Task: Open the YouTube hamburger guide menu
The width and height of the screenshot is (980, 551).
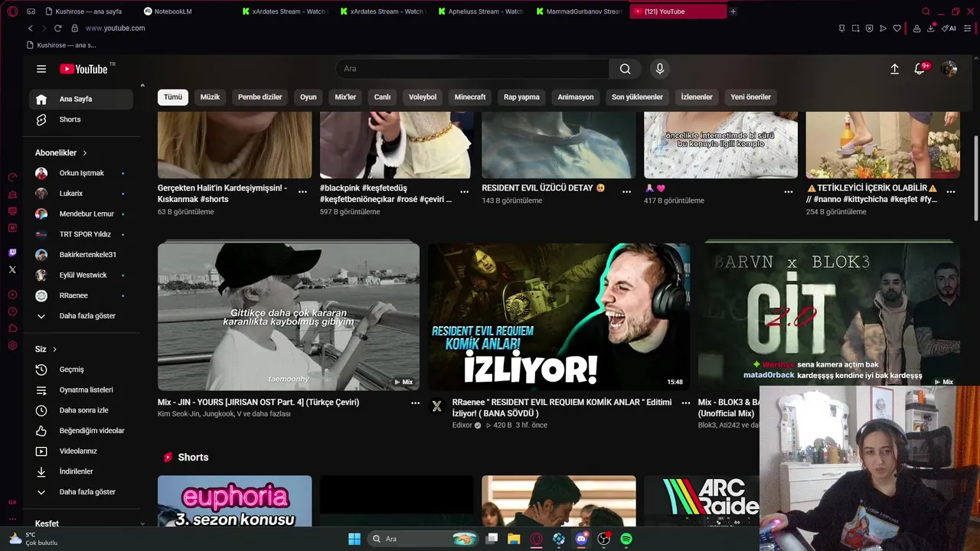Action: [41, 69]
